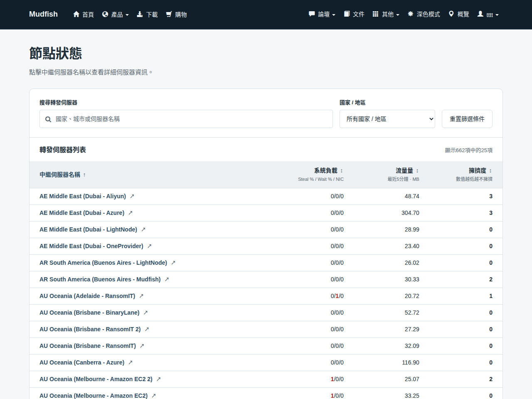
Task: Expand the tttt user account menu
Action: [488, 15]
